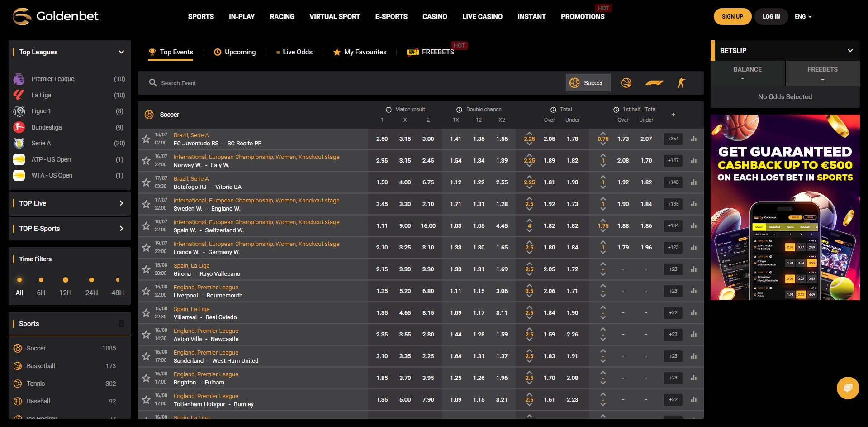868x427 pixels.
Task: Open the chat support bubble icon
Action: point(847,388)
